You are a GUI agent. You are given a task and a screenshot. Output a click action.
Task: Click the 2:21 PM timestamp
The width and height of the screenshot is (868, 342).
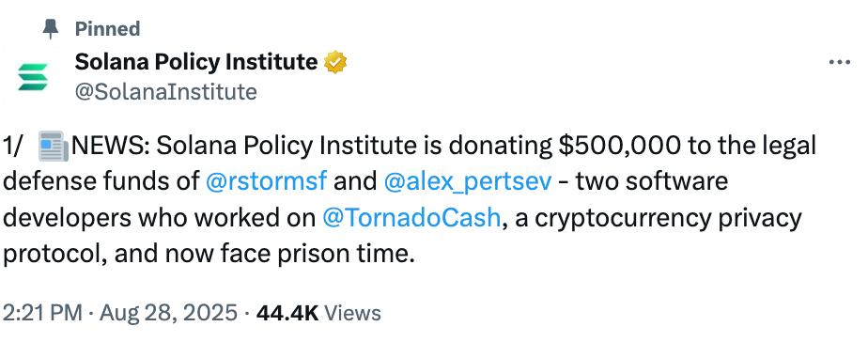click(42, 313)
